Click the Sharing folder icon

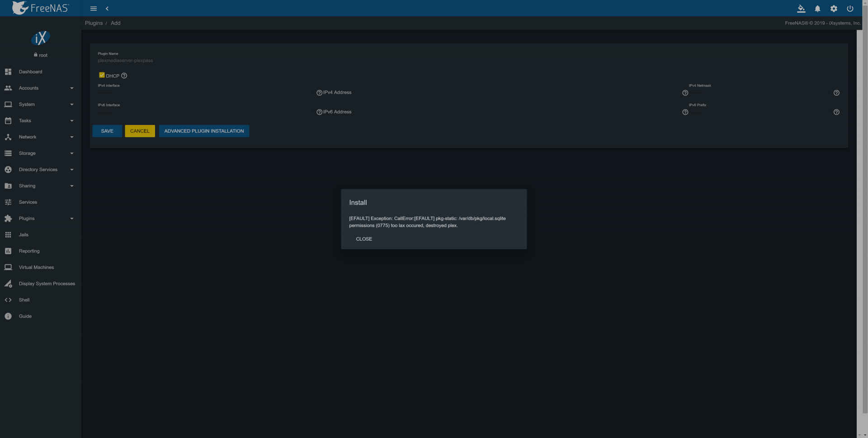8,186
